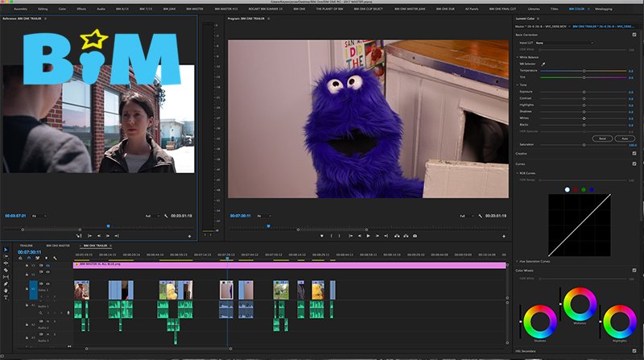The height and width of the screenshot is (360, 644).
Task: Pick the WB Selector eyedropper
Action: coord(543,64)
